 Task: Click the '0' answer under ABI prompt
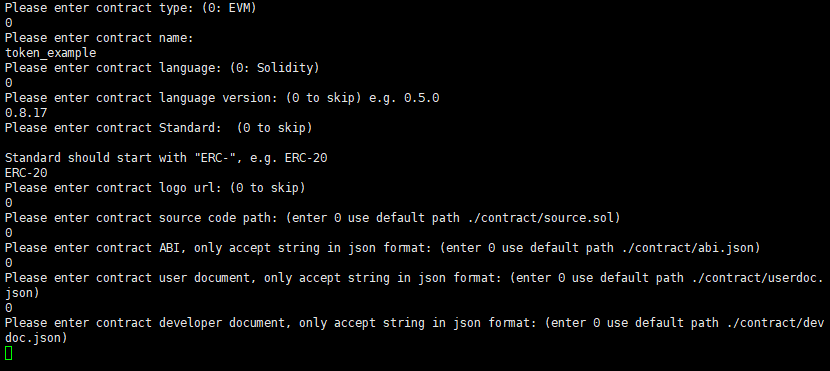click(8, 263)
